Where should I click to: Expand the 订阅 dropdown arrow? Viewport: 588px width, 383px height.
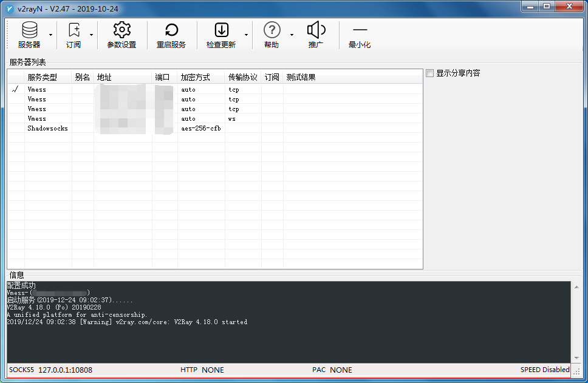tap(91, 35)
